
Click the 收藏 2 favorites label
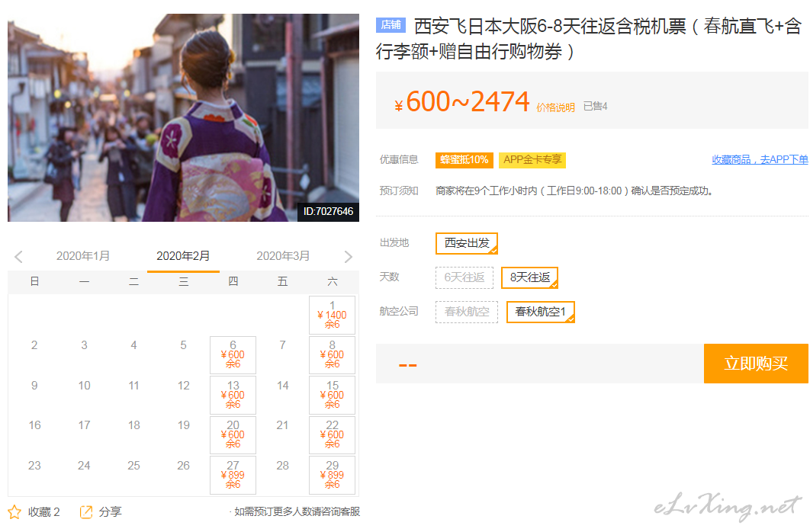(44, 512)
